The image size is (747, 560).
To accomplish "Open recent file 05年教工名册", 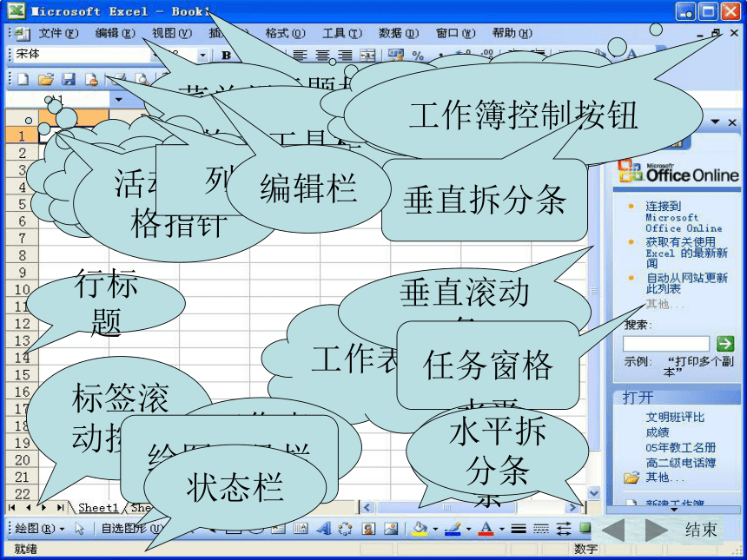I will click(680, 448).
